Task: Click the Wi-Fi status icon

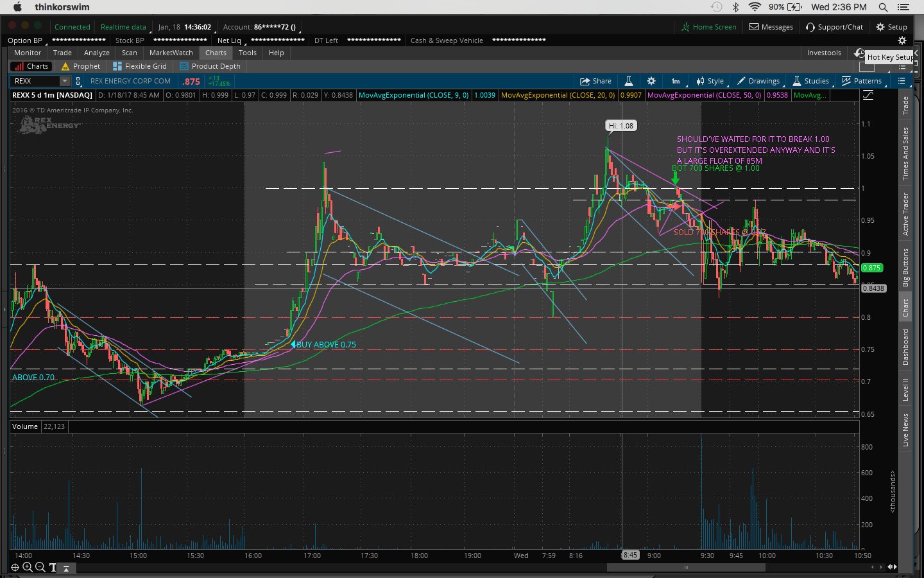Action: [x=755, y=7]
